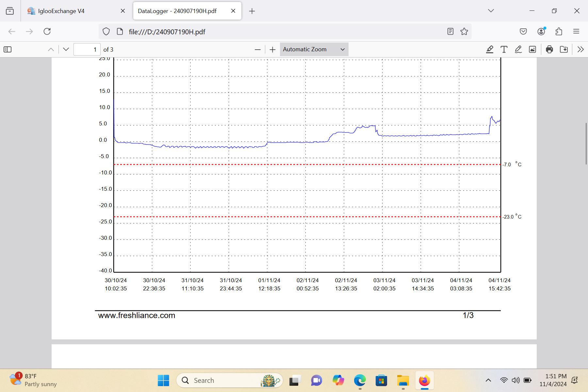
Task: Click the page number field
Action: point(87,50)
